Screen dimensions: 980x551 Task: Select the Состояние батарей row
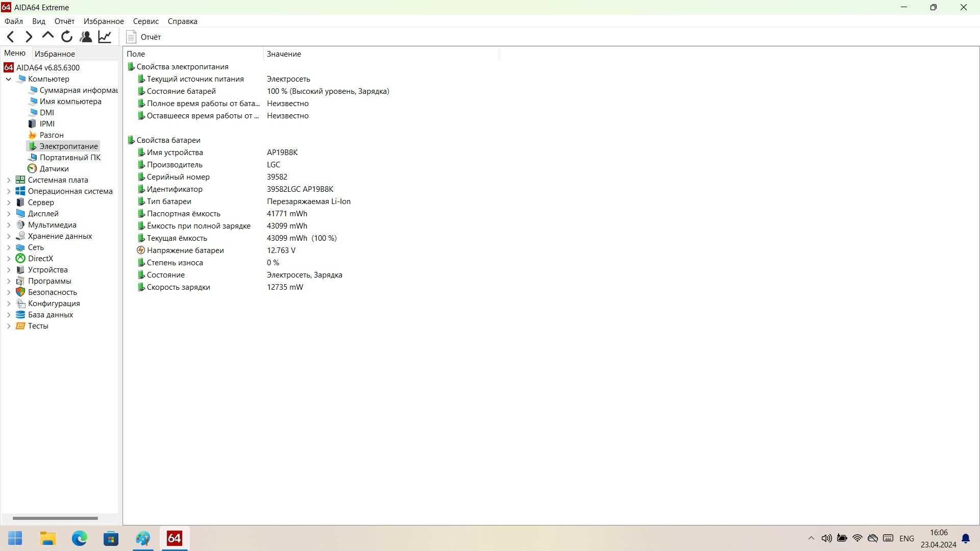263,91
